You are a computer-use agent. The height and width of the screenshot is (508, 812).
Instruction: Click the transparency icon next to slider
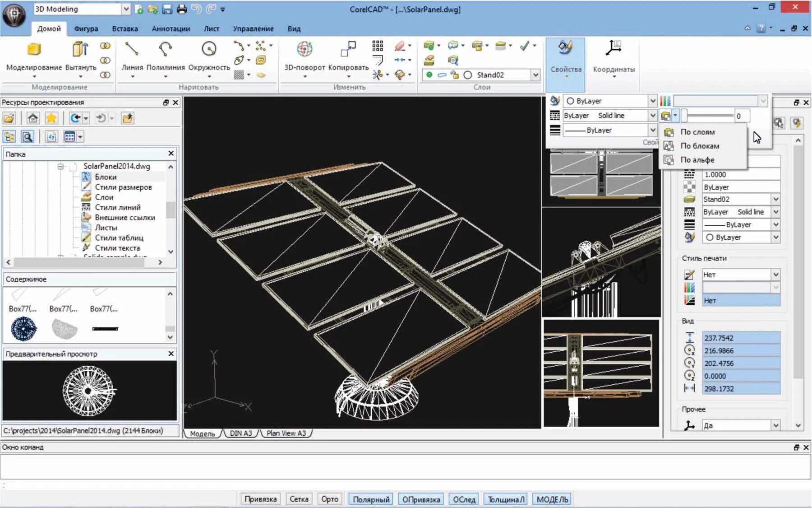pos(666,116)
